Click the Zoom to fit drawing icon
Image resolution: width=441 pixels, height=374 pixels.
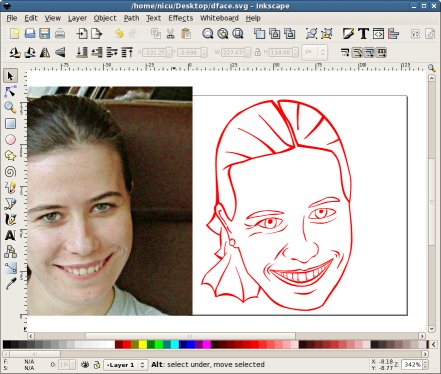click(x=223, y=33)
